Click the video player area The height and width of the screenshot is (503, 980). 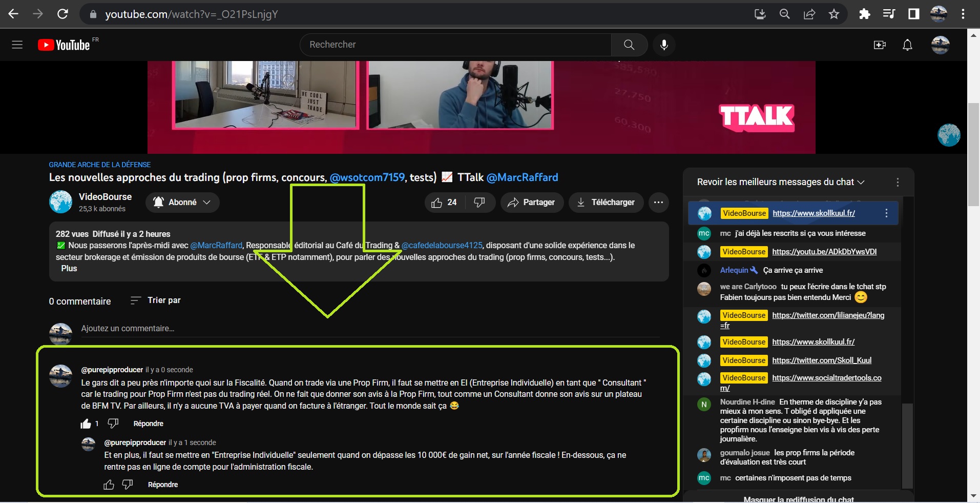click(x=482, y=107)
